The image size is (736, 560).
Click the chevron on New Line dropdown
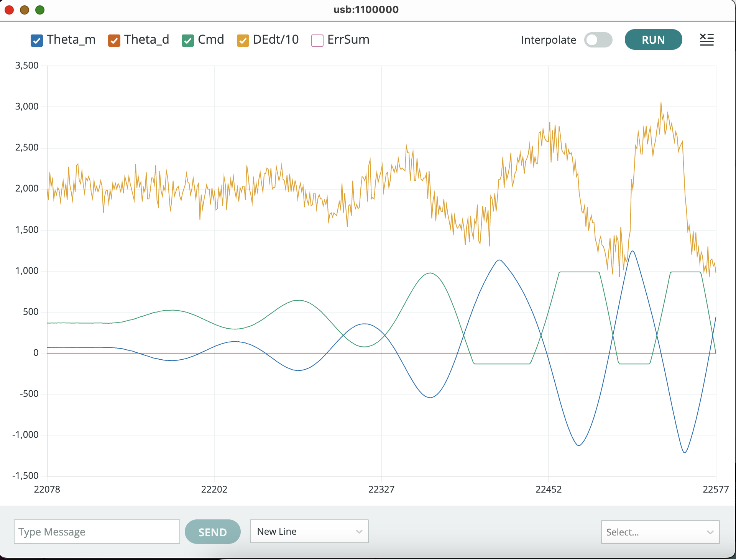point(359,531)
